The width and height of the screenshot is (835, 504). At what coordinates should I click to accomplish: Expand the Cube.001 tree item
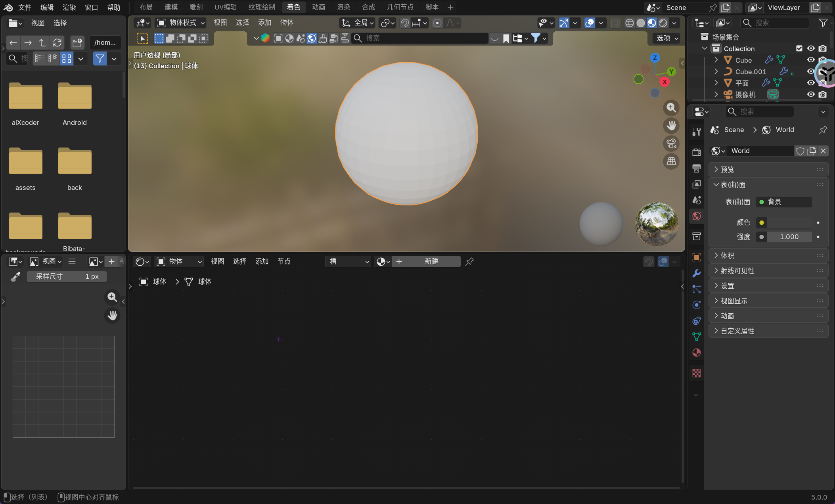coord(716,71)
